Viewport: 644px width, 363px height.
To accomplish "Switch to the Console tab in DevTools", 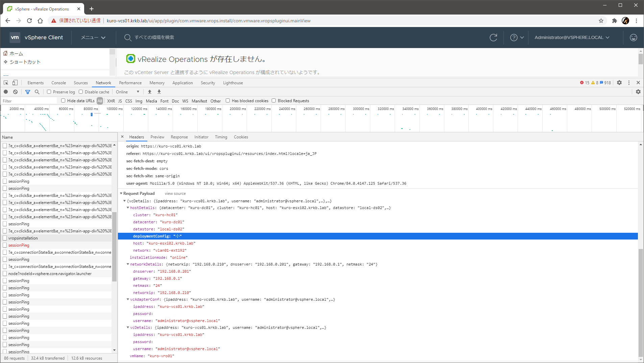I will click(x=58, y=83).
